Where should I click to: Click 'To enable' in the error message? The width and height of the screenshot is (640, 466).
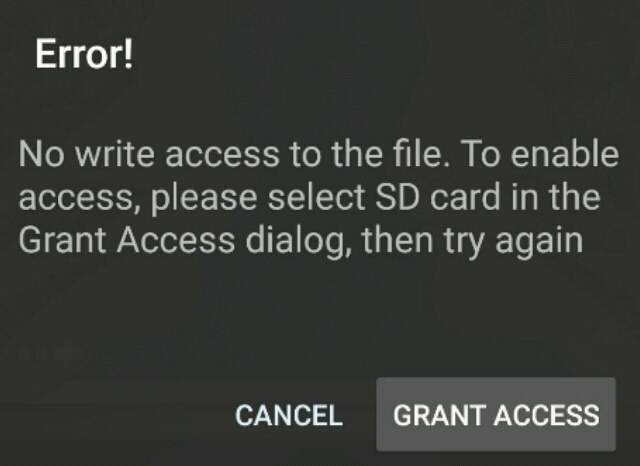tap(541, 154)
